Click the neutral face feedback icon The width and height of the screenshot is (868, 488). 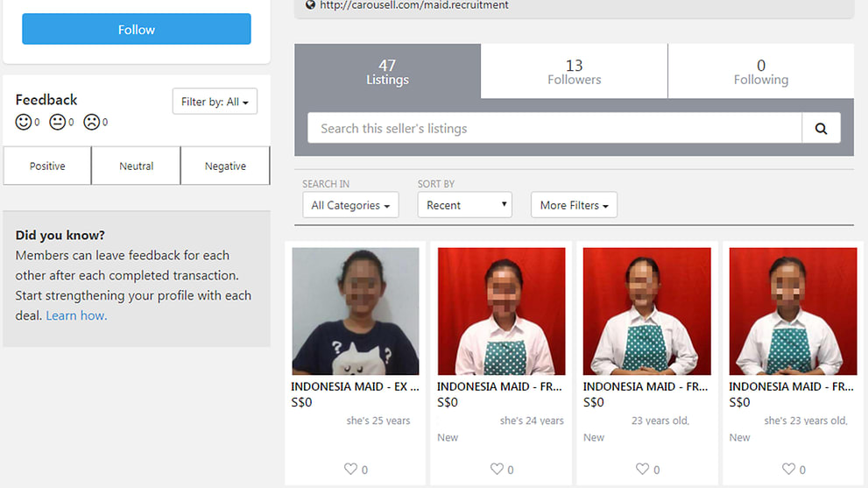58,122
